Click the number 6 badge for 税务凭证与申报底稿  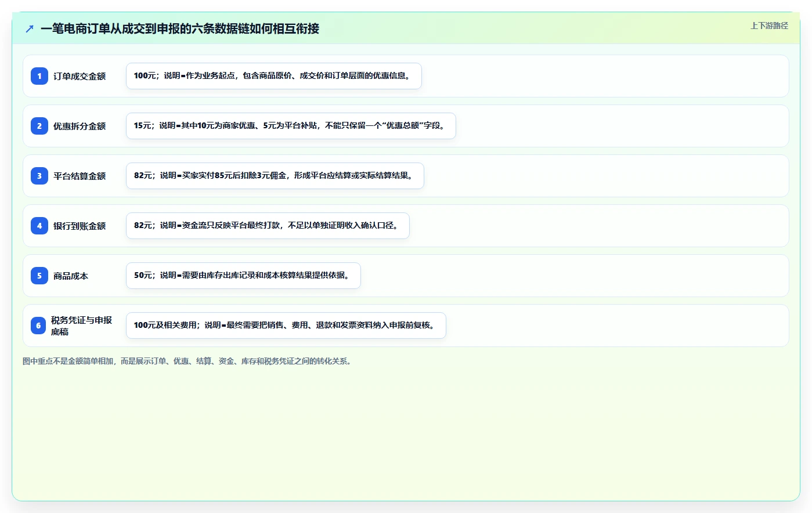38,326
